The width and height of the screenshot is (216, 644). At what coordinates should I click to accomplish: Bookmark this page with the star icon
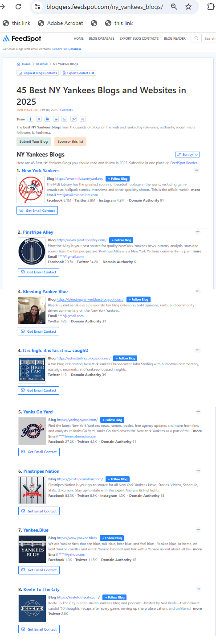[x=188, y=7]
